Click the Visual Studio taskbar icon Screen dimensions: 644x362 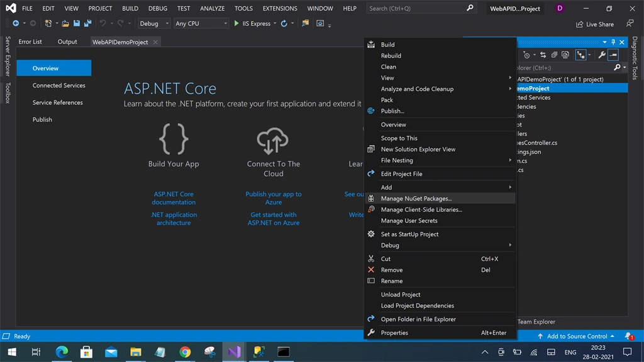coord(234,352)
